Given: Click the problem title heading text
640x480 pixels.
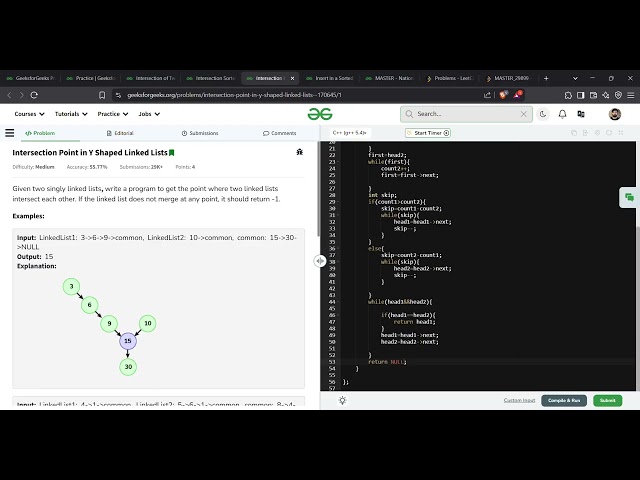Looking at the screenshot, I should click(90, 153).
